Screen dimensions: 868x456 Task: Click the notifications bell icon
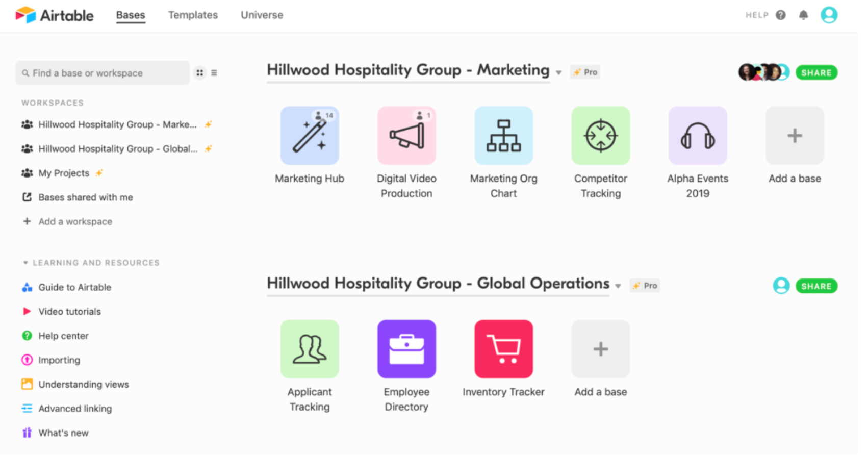(803, 15)
